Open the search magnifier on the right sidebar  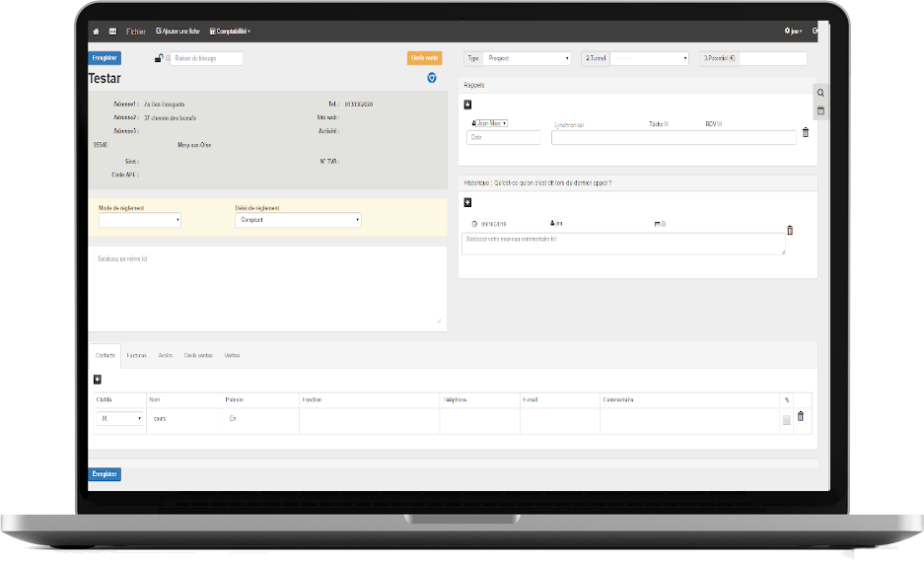(820, 93)
